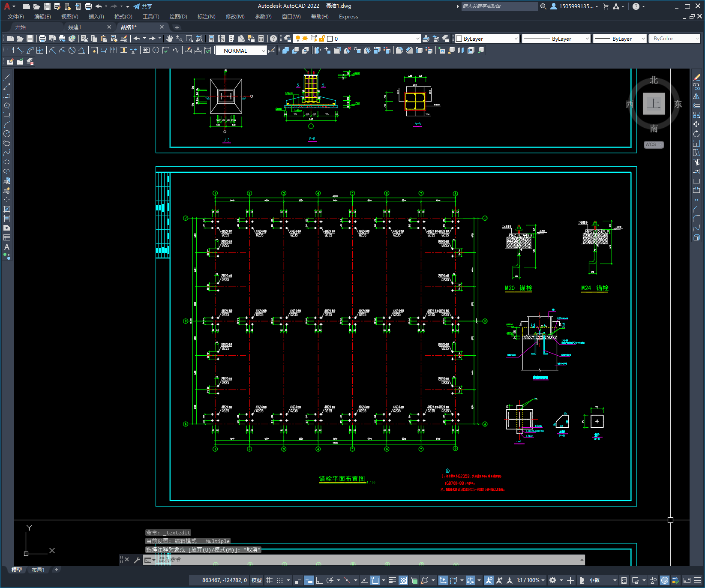Click the search keyword input field
Screen dimensions: 705x588
pos(499,6)
